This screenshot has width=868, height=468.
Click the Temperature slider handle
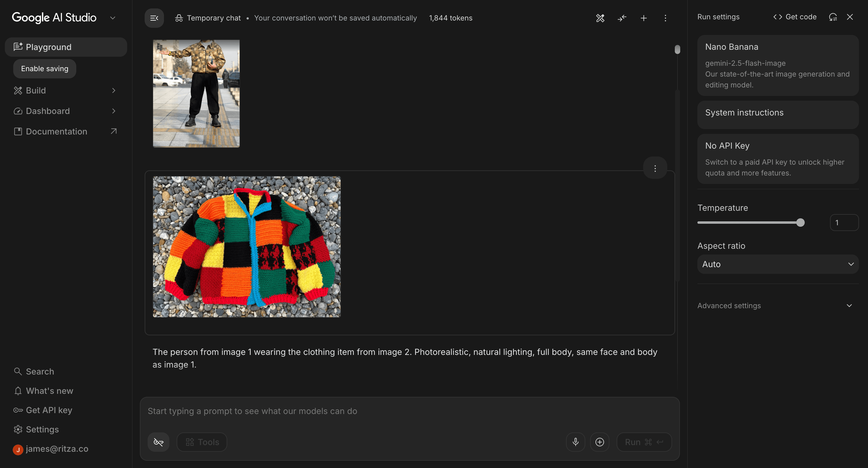(x=800, y=223)
